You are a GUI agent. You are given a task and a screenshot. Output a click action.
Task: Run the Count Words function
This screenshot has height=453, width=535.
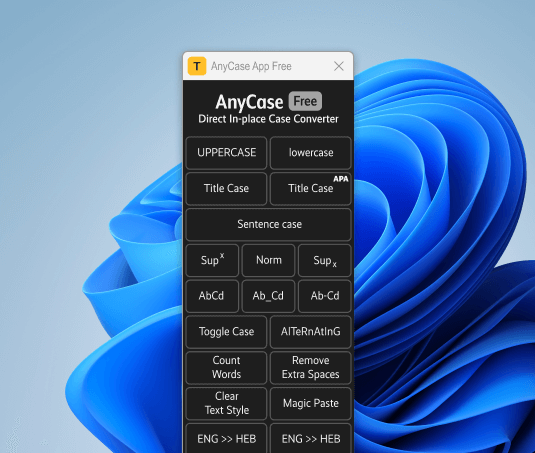click(226, 368)
